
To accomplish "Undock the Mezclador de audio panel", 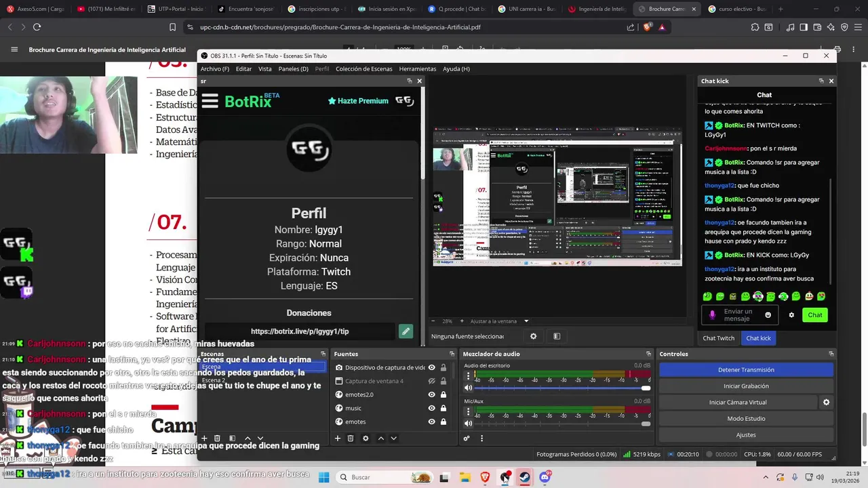I will (648, 354).
